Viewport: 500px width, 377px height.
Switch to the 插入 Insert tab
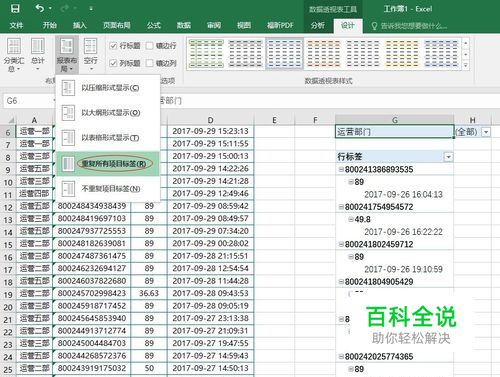pos(80,25)
